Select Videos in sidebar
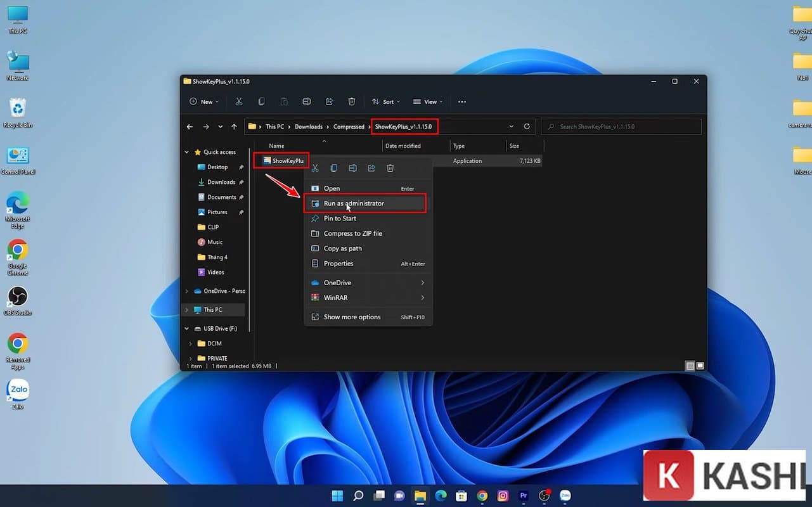The image size is (812, 507). point(216,273)
